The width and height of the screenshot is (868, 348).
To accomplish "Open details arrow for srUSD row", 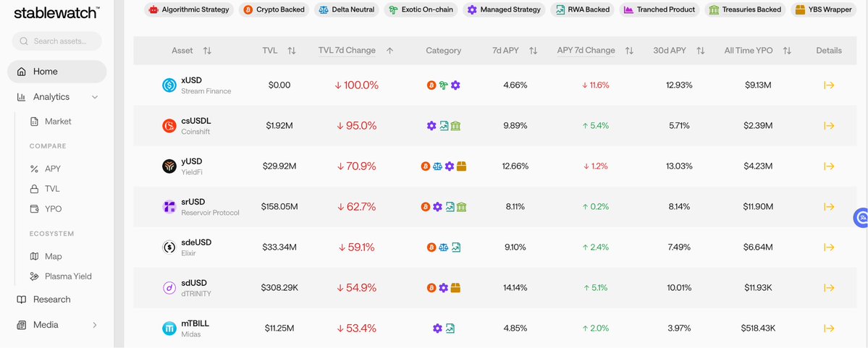I will (x=829, y=207).
